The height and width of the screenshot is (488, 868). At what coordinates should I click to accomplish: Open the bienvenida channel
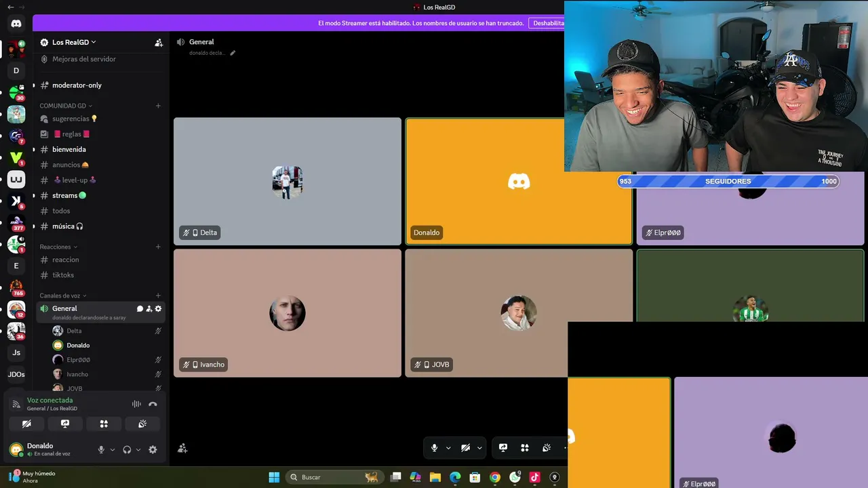(x=100, y=149)
